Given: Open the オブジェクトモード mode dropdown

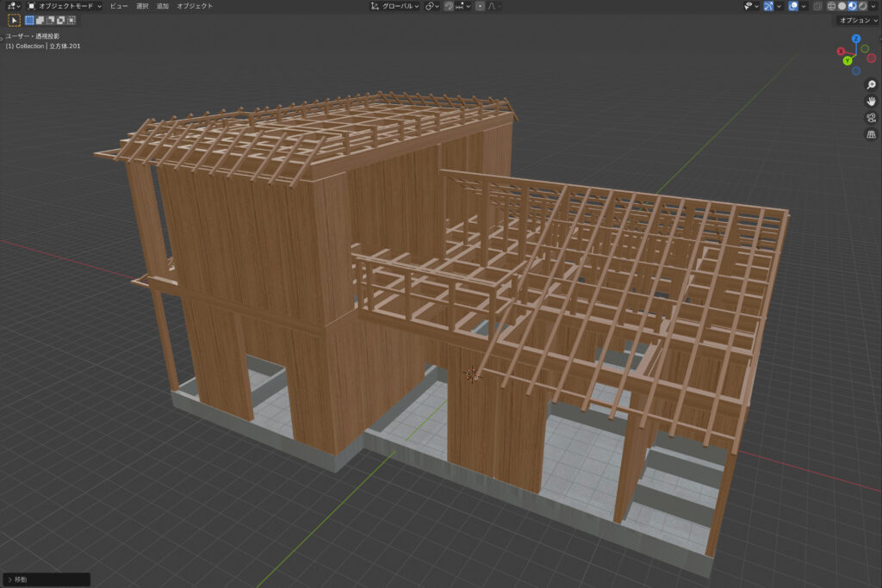Looking at the screenshot, I should 65,6.
